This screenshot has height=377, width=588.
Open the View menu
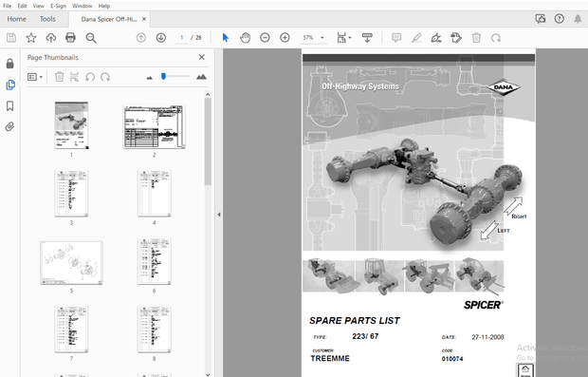(x=38, y=6)
